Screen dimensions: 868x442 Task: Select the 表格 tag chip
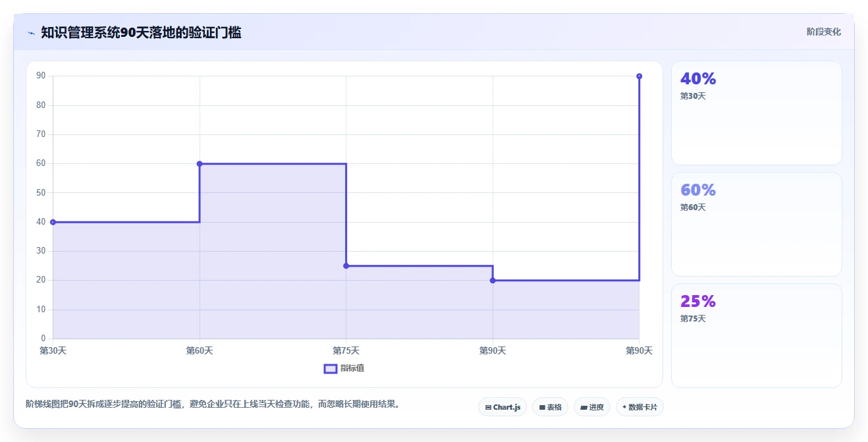coord(550,407)
